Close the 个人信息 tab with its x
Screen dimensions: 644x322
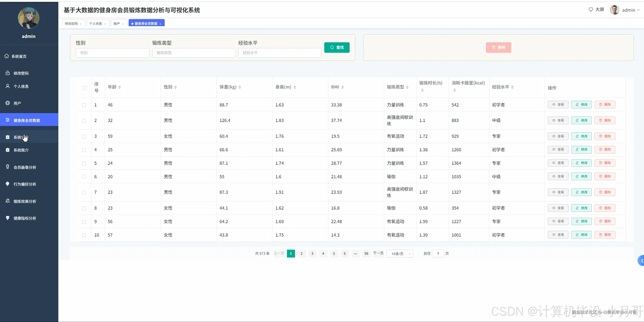[105, 24]
